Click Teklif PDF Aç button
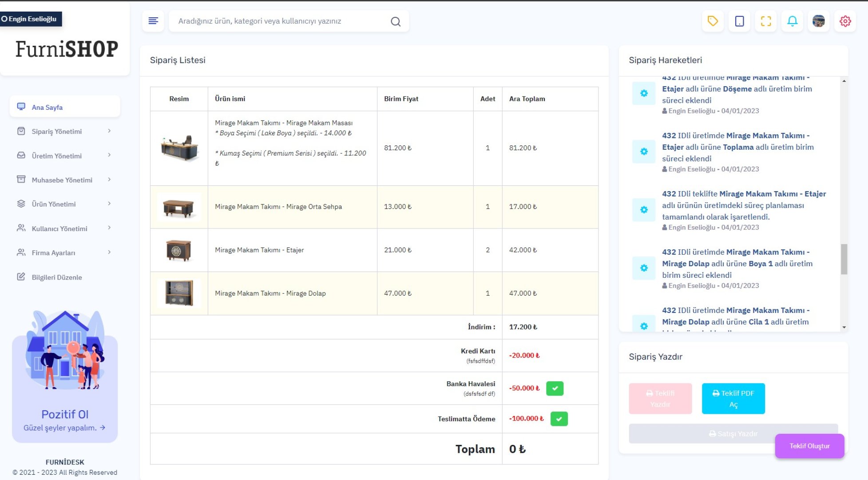 [733, 399]
